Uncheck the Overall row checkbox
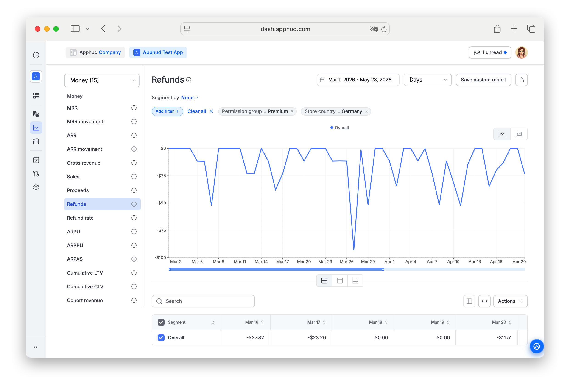 click(161, 338)
